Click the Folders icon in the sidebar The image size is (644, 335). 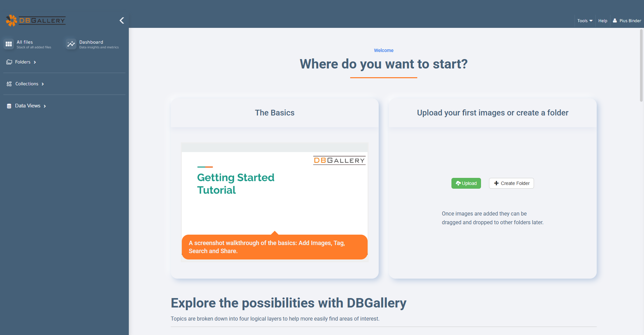[x=9, y=62]
